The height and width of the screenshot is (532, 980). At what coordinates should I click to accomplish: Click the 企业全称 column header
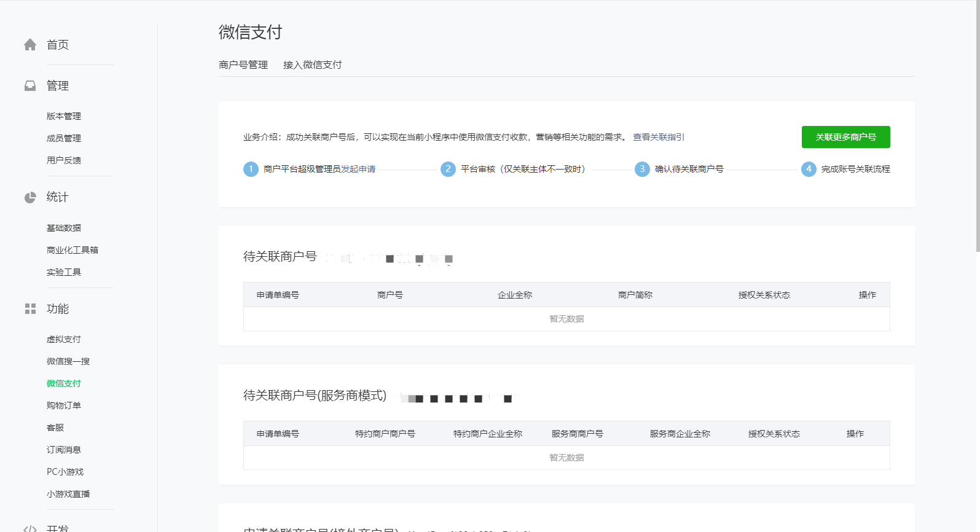[515, 295]
